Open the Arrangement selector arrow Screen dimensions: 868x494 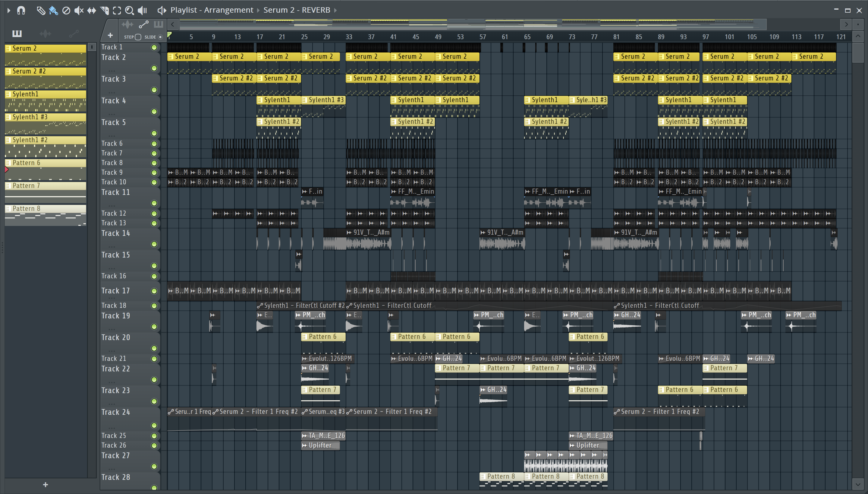click(x=258, y=11)
